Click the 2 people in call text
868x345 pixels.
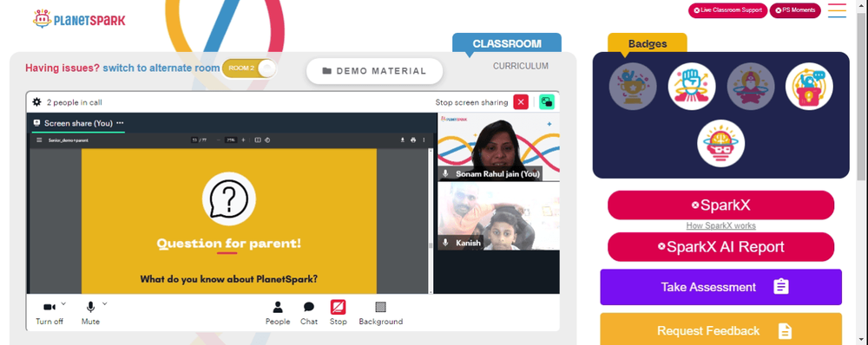coord(74,102)
